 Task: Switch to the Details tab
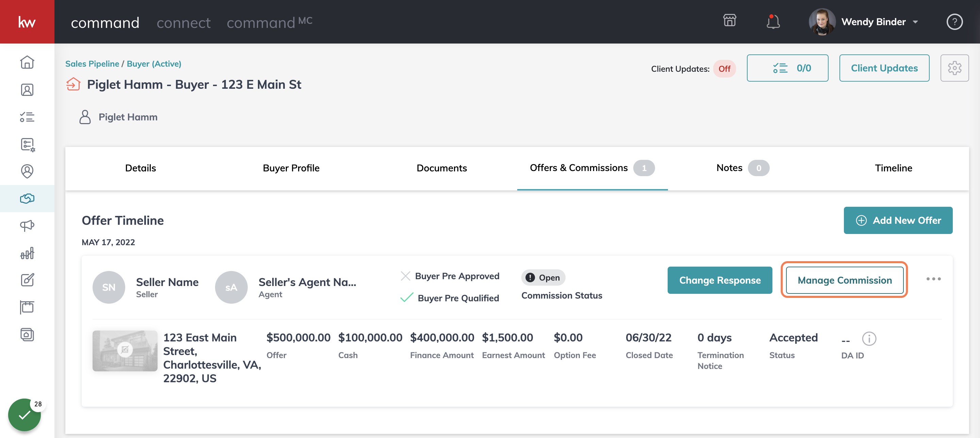(x=141, y=168)
